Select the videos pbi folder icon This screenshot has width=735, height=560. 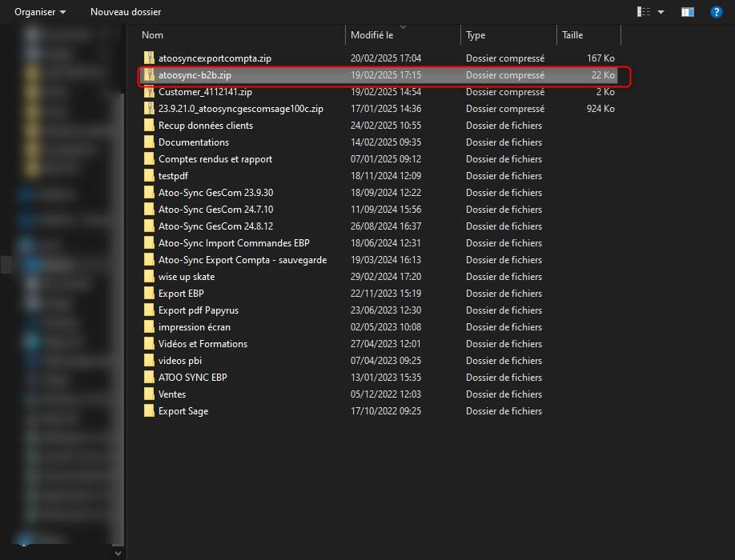(149, 361)
